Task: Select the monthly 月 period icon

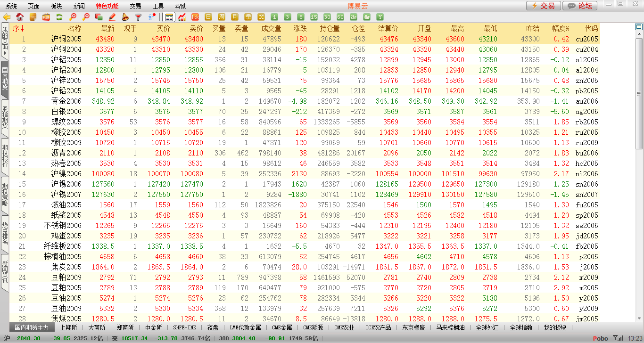Action: coord(235,17)
